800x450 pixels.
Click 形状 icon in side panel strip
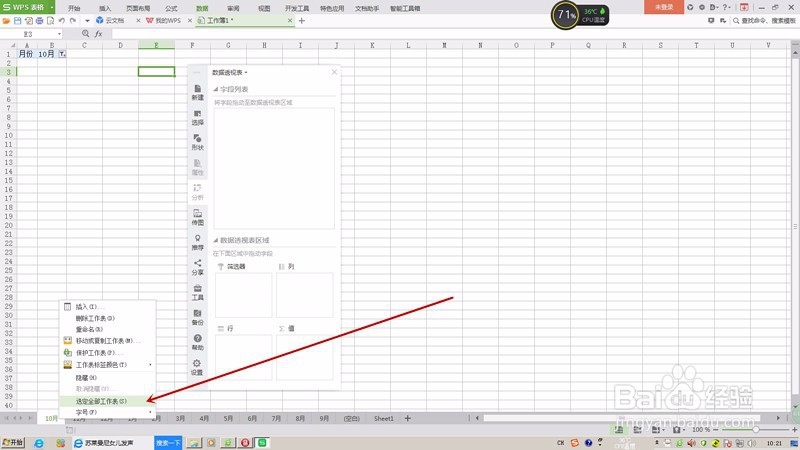click(x=197, y=143)
